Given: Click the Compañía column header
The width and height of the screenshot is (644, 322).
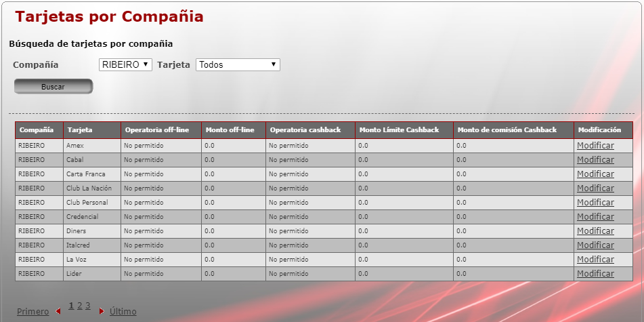Looking at the screenshot, I should (39, 130).
